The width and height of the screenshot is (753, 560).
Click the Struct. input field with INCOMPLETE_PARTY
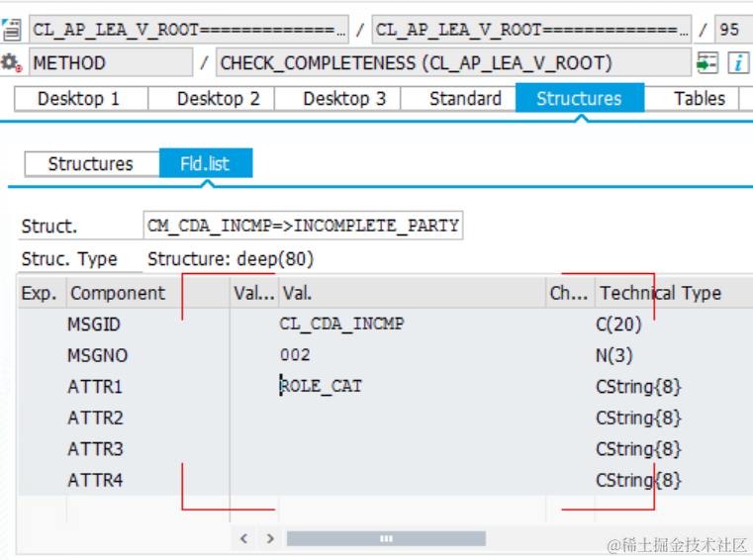303,225
